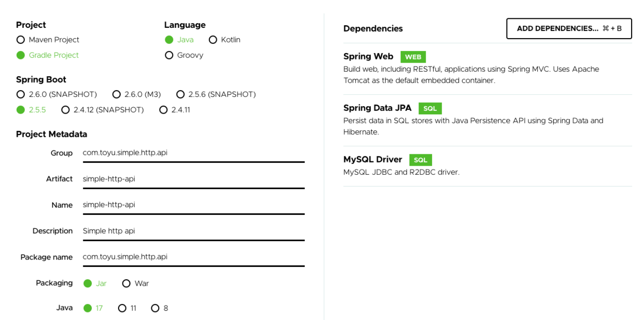
Task: Choose Java version 8
Action: [x=156, y=308]
